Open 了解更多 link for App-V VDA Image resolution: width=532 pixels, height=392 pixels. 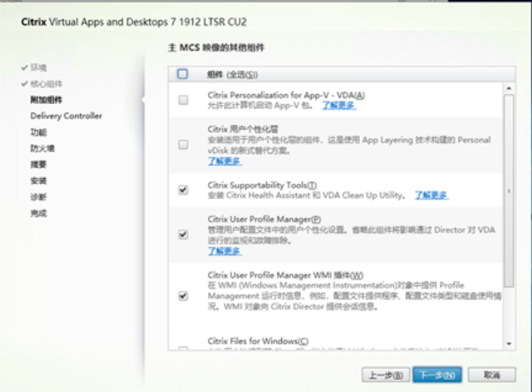click(339, 106)
